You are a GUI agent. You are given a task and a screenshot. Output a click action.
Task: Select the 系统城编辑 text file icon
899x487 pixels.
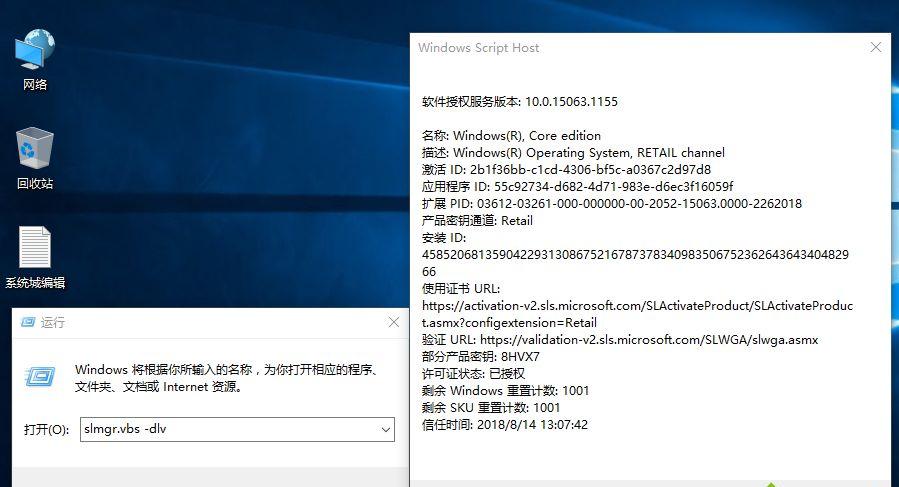pos(35,257)
